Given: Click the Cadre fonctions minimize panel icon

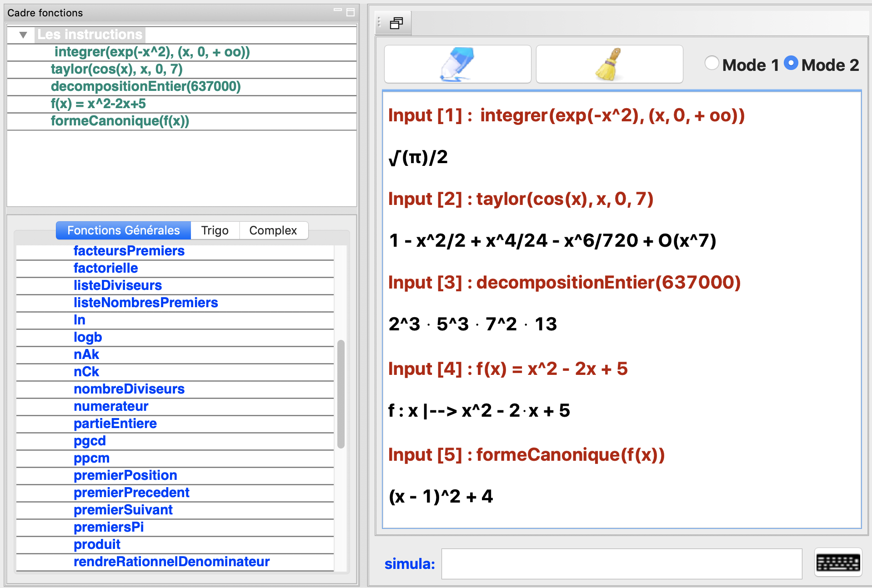Looking at the screenshot, I should (337, 11).
